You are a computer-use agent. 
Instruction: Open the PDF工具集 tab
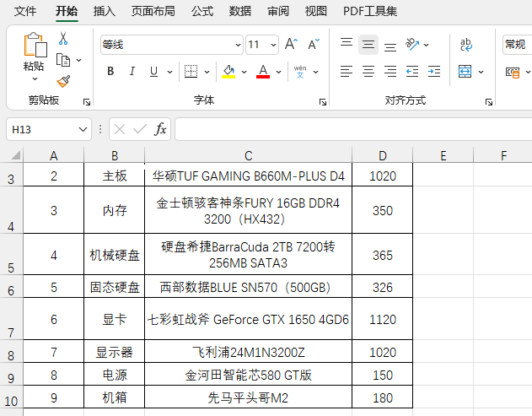370,11
